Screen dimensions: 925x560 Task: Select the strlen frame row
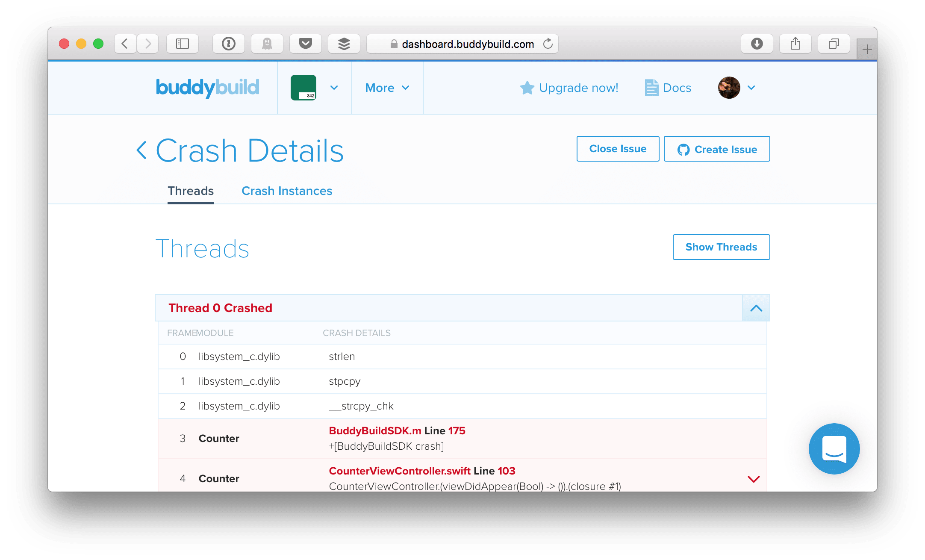462,357
